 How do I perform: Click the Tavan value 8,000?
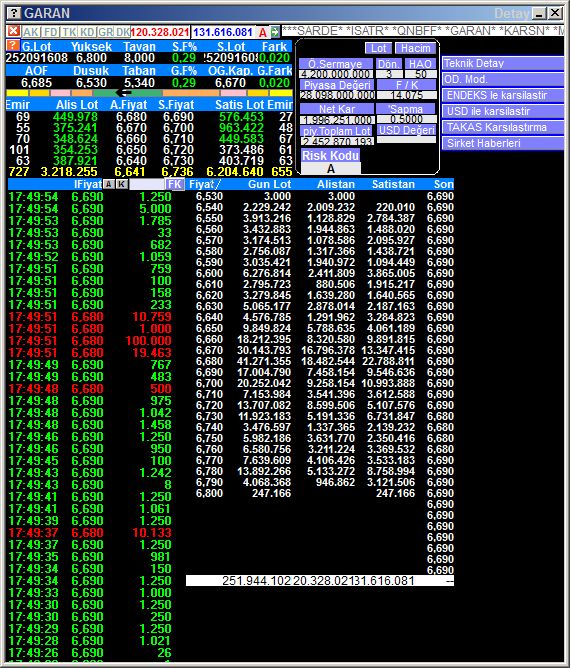139,58
